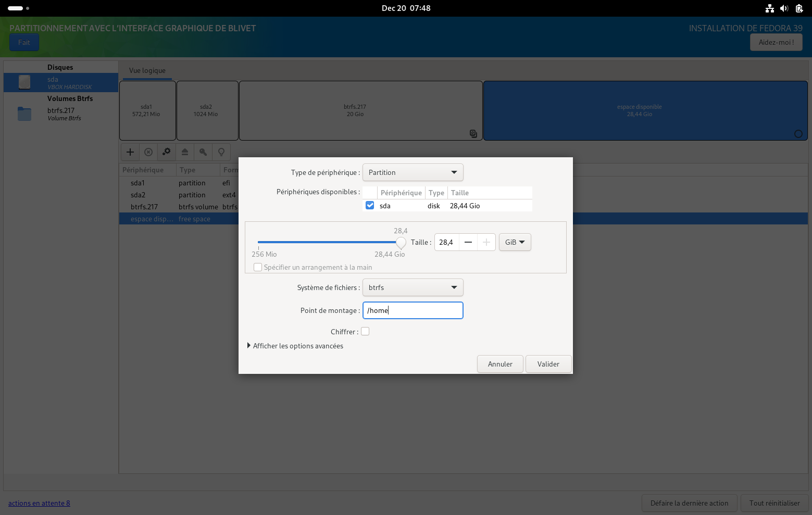Click the unmount eject toolbar icon

185,152
